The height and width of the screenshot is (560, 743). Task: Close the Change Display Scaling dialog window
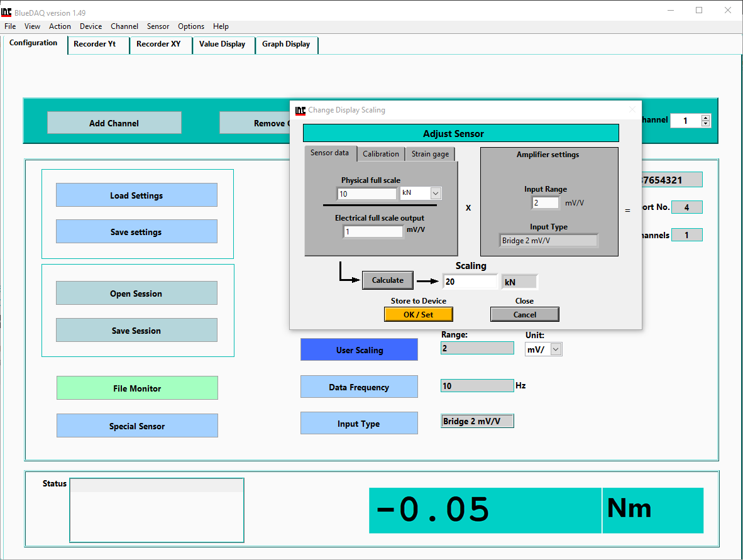point(632,110)
